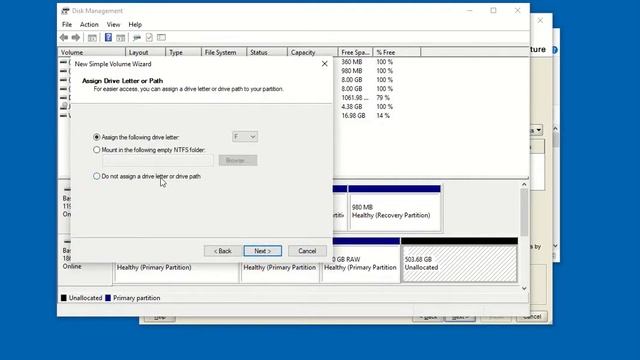This screenshot has height=360, width=640.
Task: Toggle the Show/Hide Console Tree toolbar icon
Action: 92,38
